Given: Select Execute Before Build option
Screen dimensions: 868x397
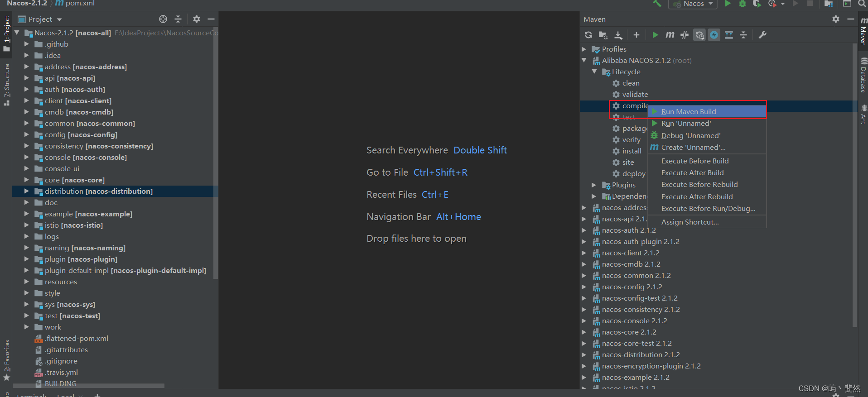Looking at the screenshot, I should pos(707,161).
